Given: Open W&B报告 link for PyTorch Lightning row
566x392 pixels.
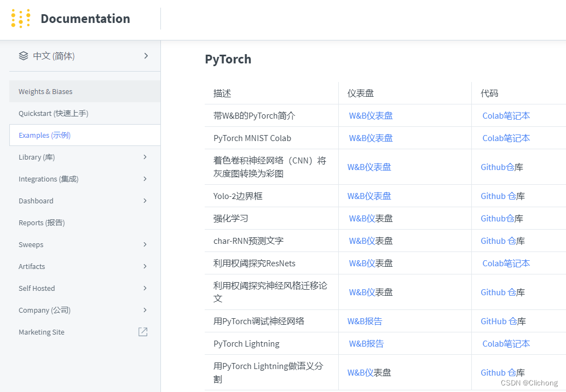Looking at the screenshot, I should click(x=366, y=344).
